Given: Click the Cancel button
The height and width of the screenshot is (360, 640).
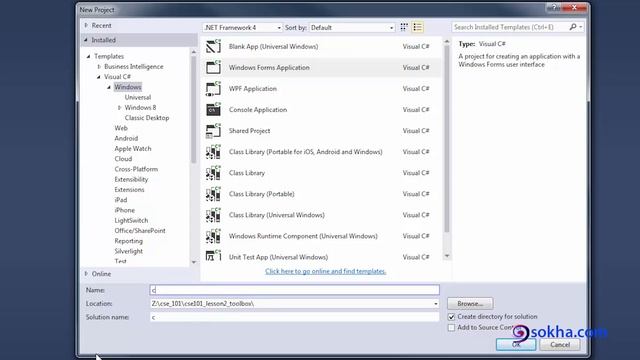Looking at the screenshot, I should 560,344.
